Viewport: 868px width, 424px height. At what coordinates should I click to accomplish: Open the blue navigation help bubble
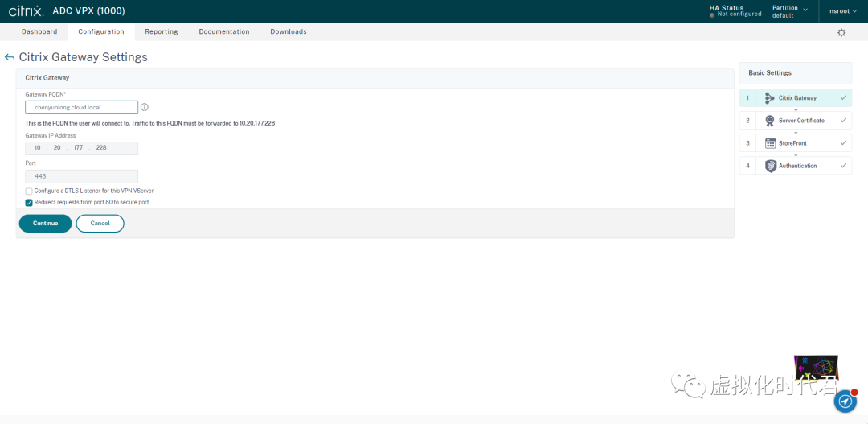tap(845, 401)
